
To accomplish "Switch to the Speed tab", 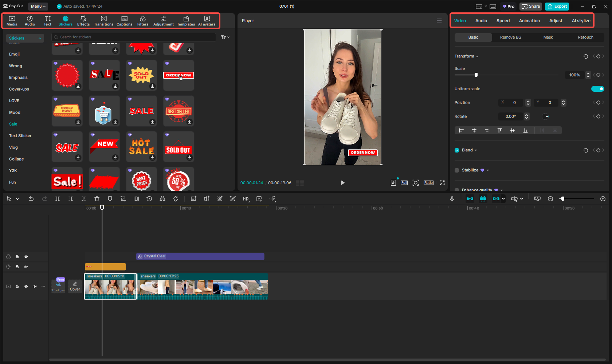I will click(503, 21).
